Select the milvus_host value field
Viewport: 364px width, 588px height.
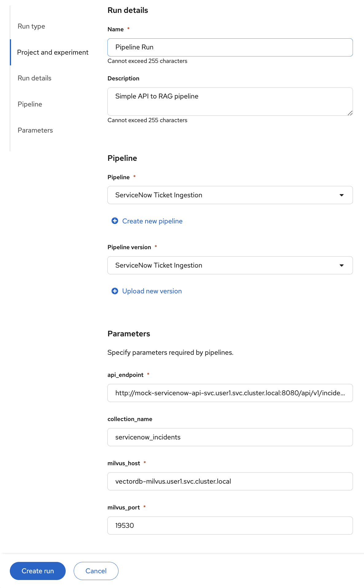[x=230, y=481]
